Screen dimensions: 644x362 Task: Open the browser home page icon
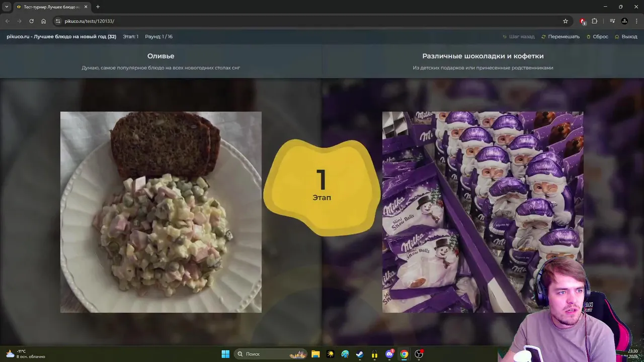point(44,21)
